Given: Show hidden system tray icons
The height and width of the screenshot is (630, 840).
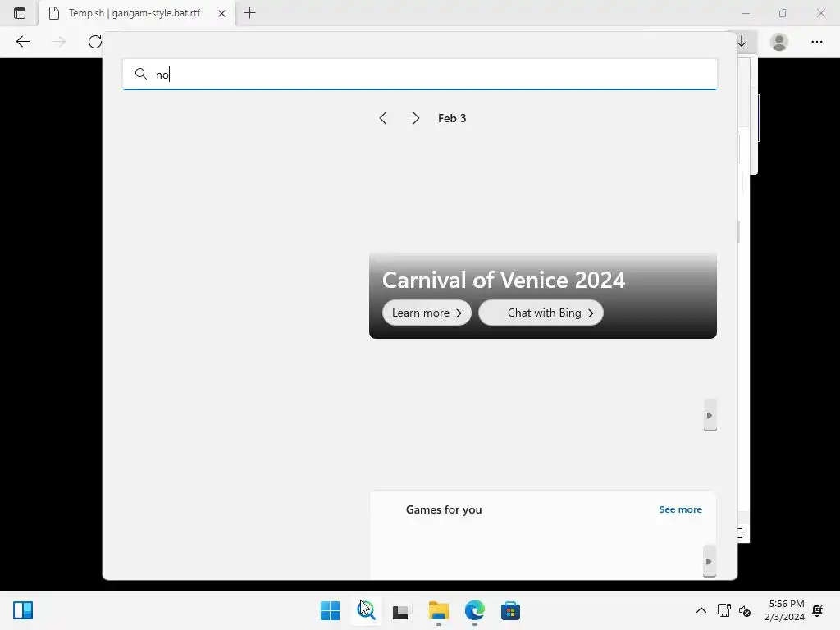Looking at the screenshot, I should (x=701, y=610).
